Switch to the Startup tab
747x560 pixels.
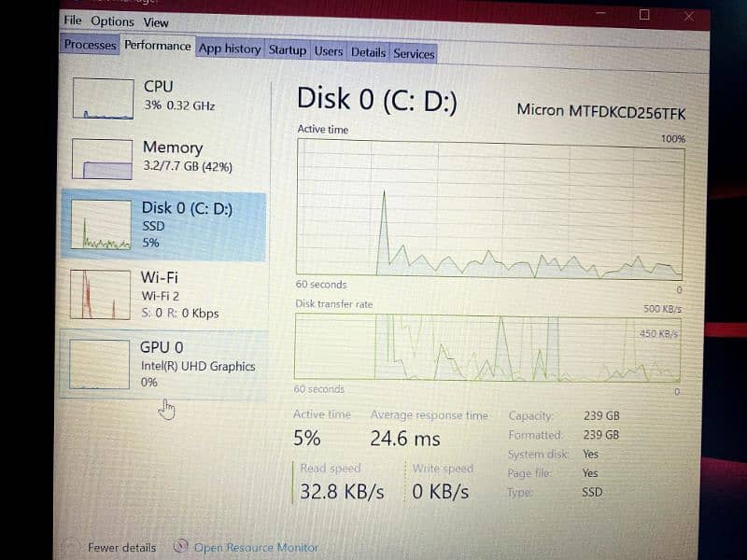coord(288,50)
